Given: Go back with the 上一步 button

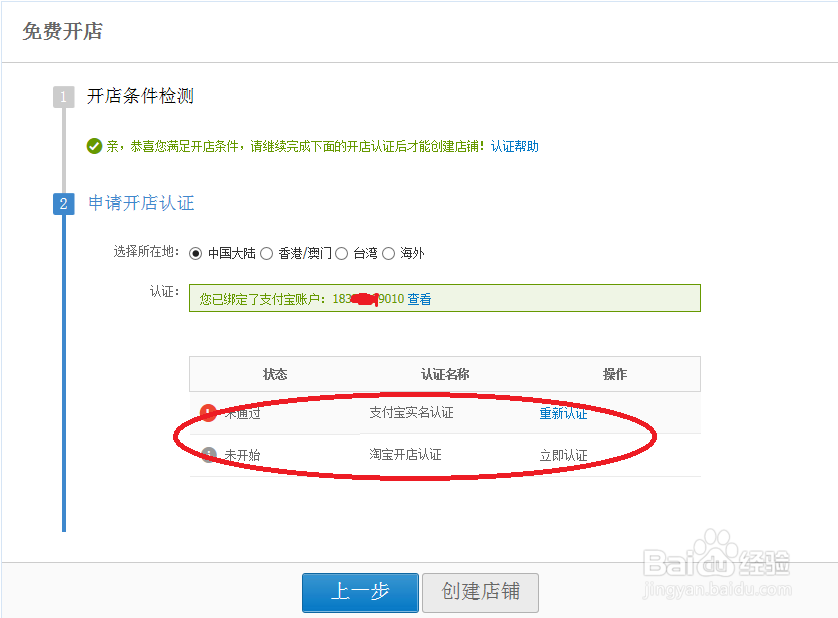Looking at the screenshot, I should coord(360,592).
